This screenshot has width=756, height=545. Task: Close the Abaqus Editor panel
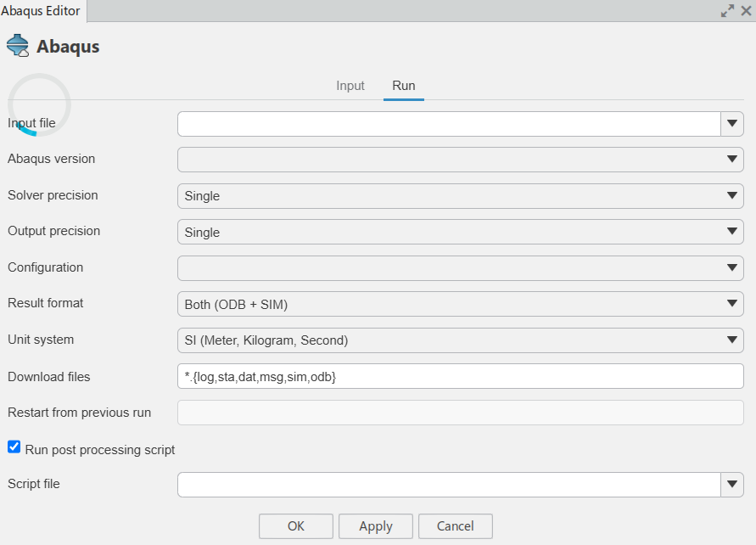(x=746, y=11)
